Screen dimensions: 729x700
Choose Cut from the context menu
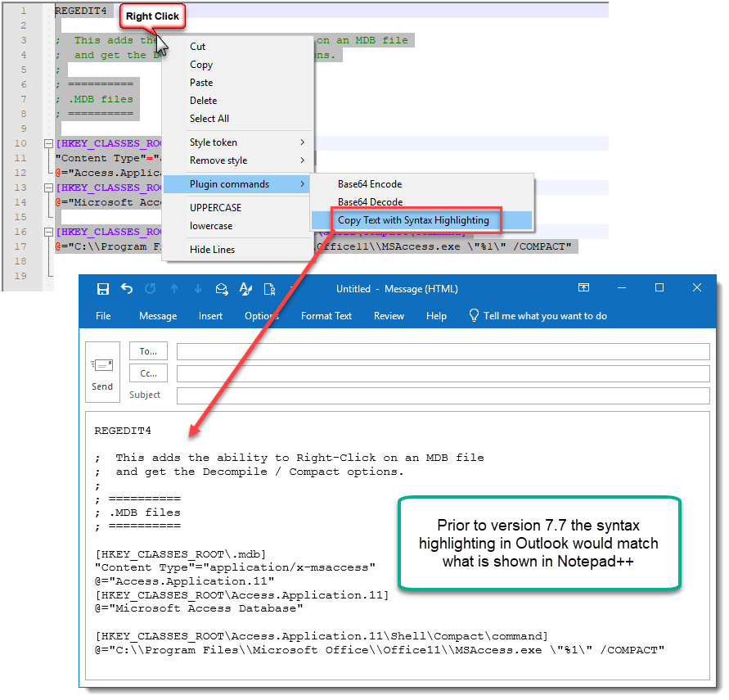click(x=238, y=47)
